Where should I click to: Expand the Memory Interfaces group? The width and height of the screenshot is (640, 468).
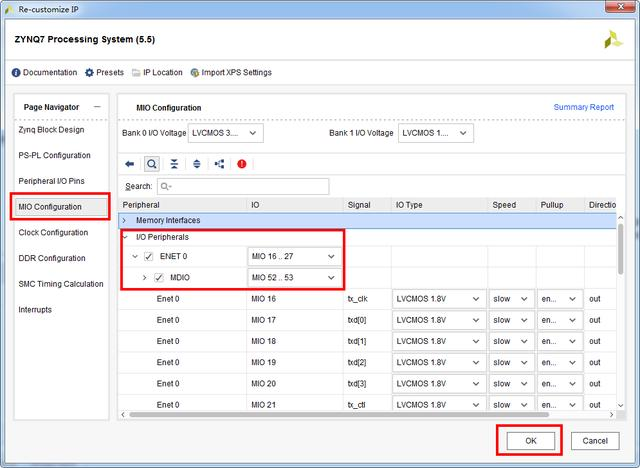coord(124,220)
